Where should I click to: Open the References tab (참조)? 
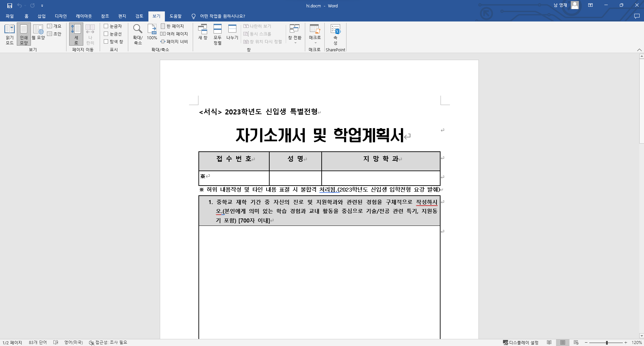(105, 16)
